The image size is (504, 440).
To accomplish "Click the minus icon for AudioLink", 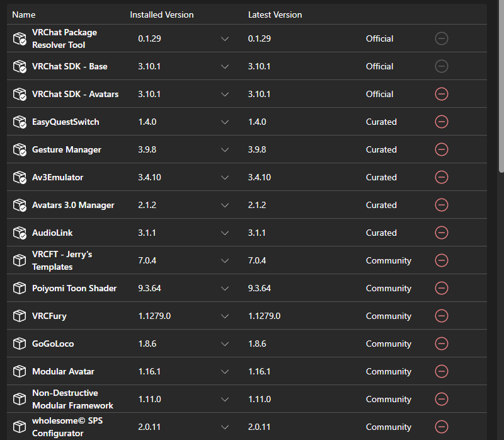I will coord(442,233).
